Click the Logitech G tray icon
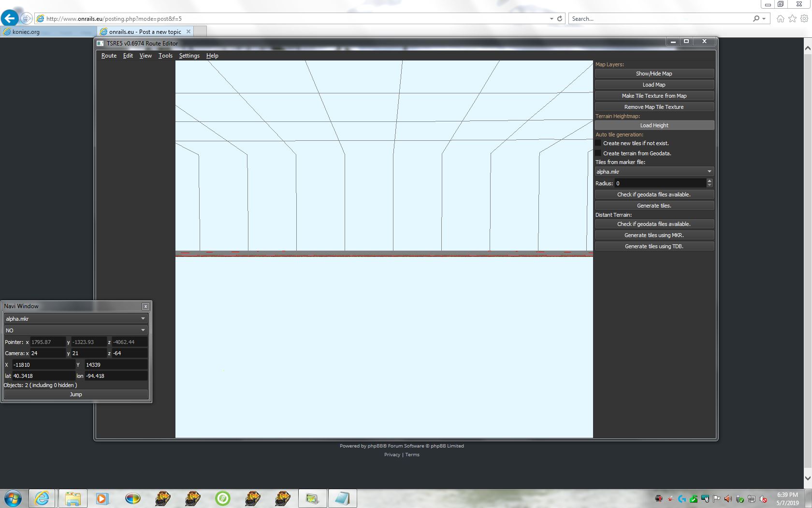This screenshot has height=508, width=812. [x=682, y=499]
